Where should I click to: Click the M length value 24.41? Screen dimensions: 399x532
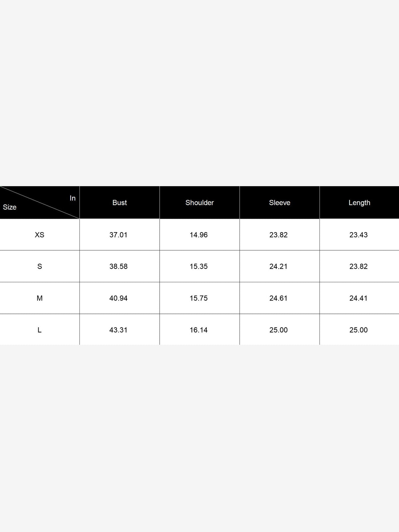358,298
